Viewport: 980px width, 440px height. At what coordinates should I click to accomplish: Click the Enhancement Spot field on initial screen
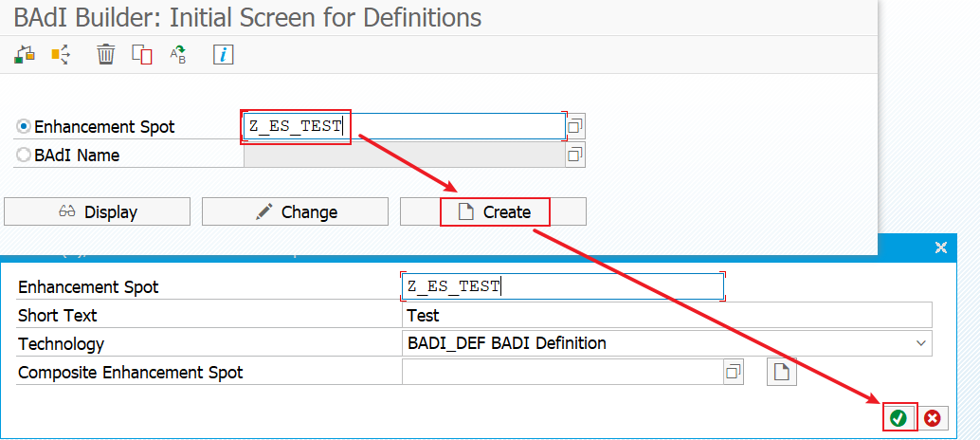pos(405,126)
